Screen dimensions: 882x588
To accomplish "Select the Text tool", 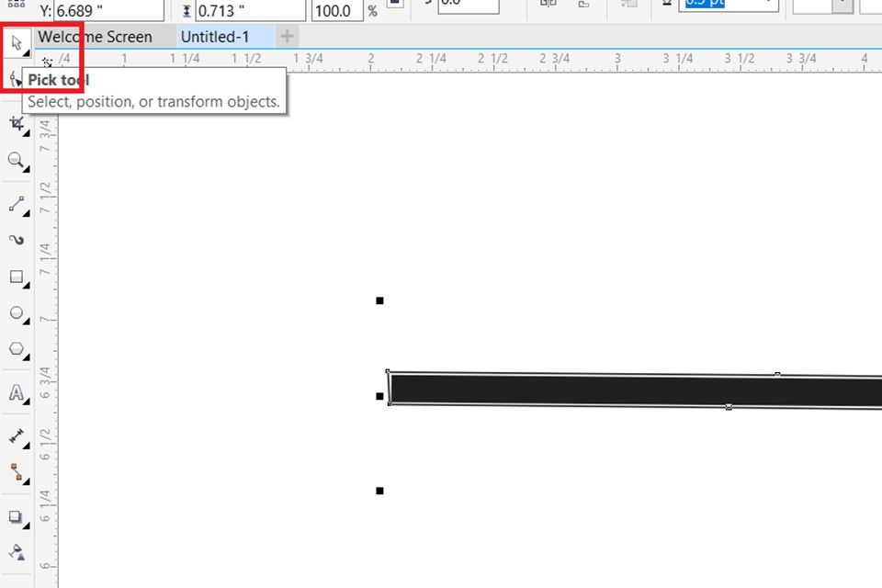I will [x=17, y=393].
